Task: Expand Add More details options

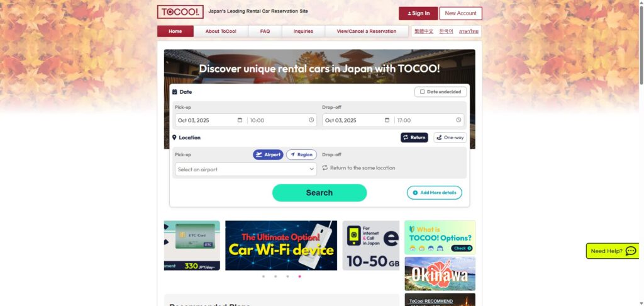Action: 434,193
